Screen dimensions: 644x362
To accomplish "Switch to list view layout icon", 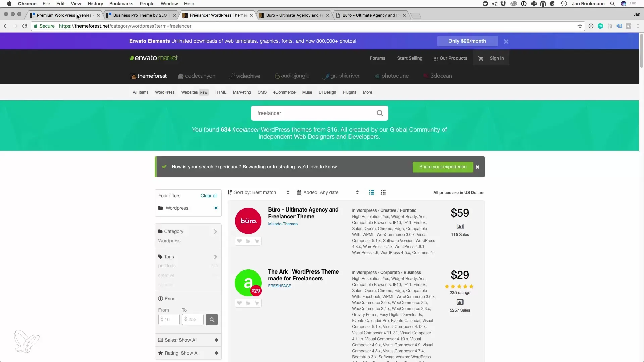I will coord(371,192).
